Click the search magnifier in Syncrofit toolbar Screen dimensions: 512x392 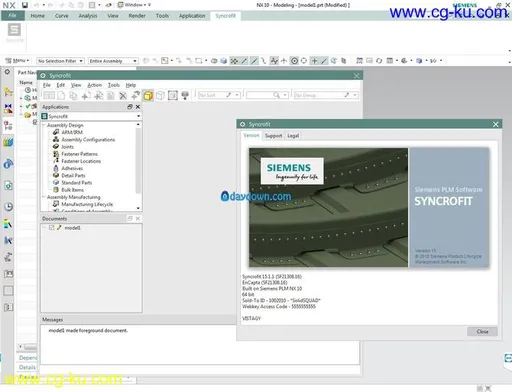(276, 95)
